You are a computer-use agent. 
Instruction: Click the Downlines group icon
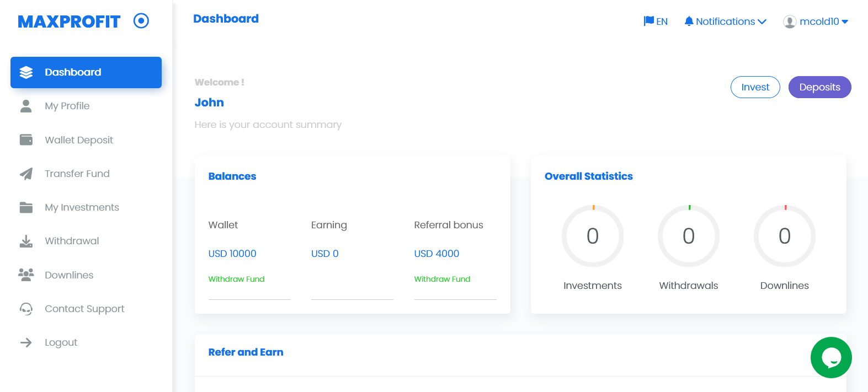coord(26,275)
